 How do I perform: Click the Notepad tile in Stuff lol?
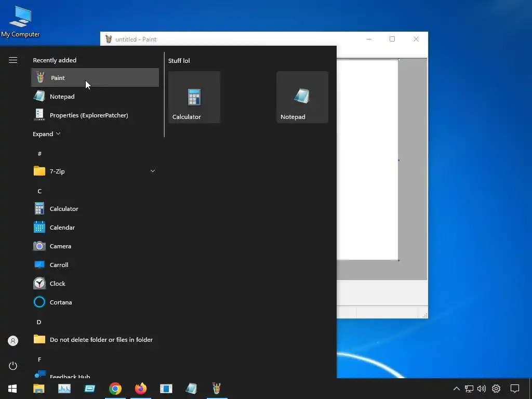[302, 97]
